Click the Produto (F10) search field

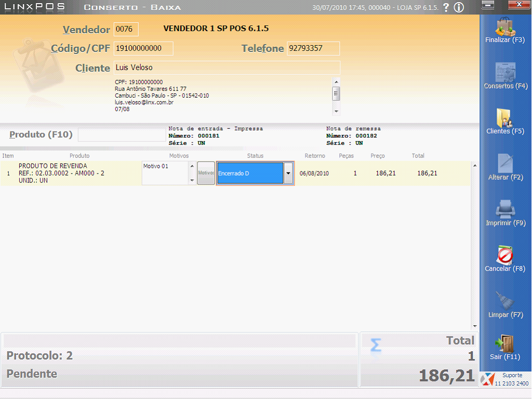(122, 135)
